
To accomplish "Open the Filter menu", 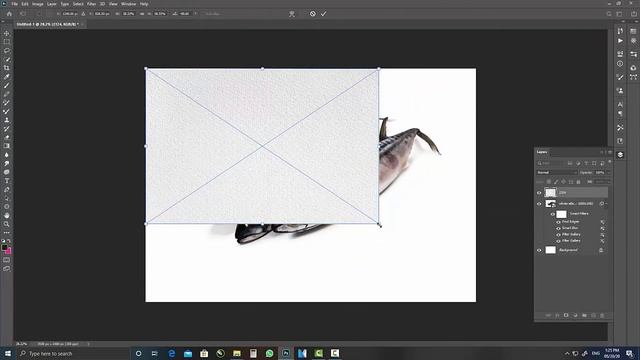I will [x=91, y=4].
